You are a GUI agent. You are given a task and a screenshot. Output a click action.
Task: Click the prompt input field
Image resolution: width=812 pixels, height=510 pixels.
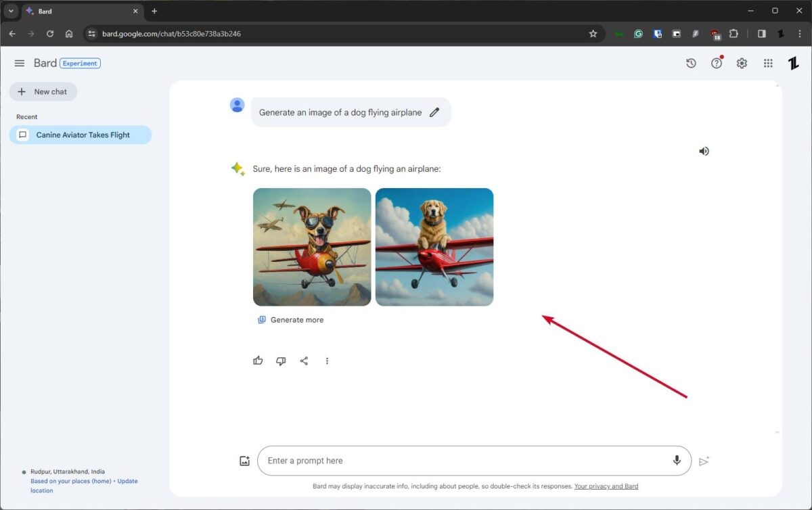point(440,461)
